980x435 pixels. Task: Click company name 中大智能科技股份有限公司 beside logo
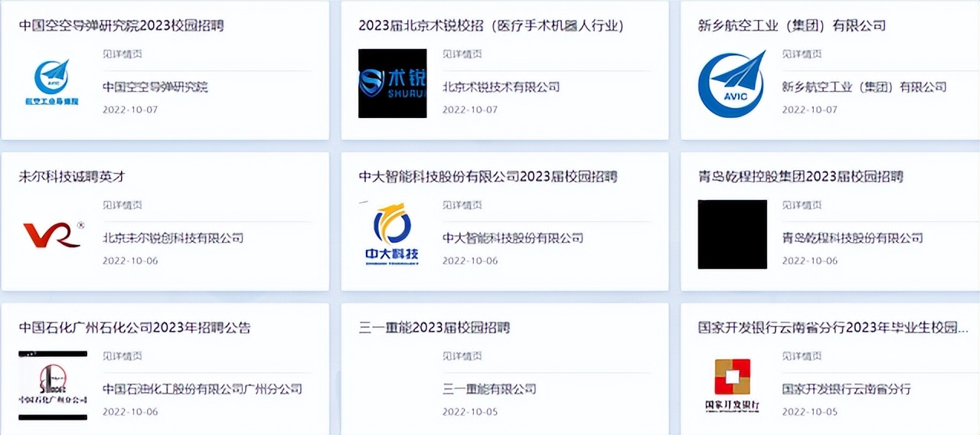coord(513,238)
